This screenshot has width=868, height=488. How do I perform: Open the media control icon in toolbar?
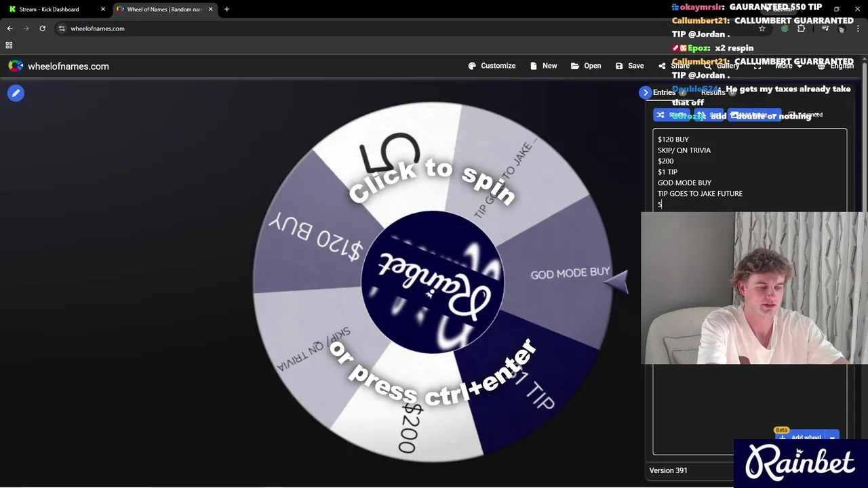825,28
